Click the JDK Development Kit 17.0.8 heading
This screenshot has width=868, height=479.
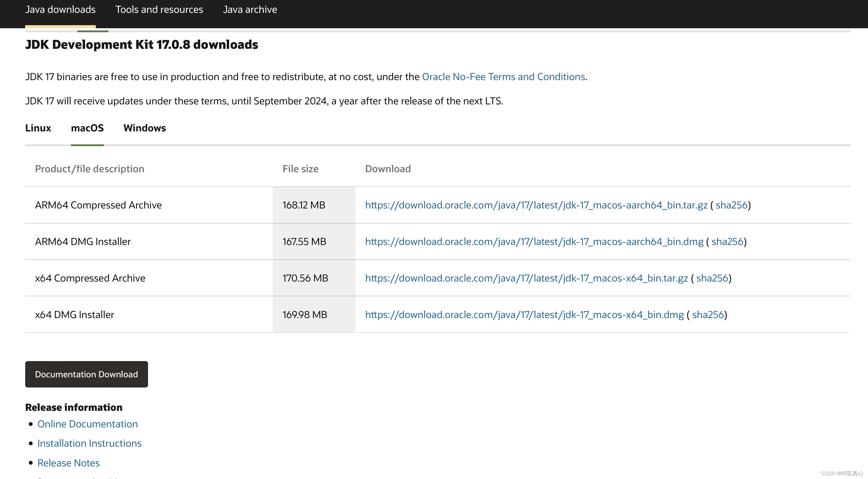click(142, 45)
